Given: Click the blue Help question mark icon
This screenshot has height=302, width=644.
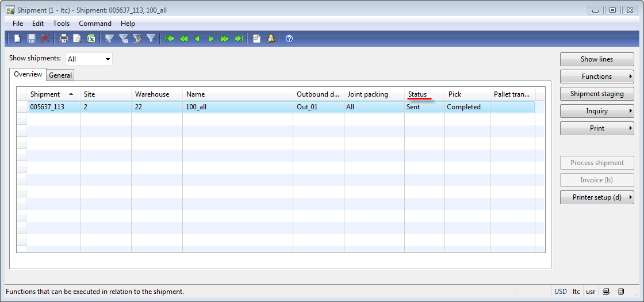Looking at the screenshot, I should pyautogui.click(x=289, y=39).
